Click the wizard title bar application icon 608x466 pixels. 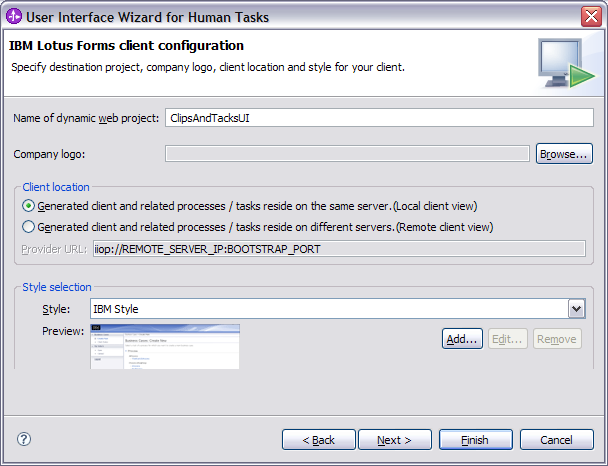(x=14, y=17)
